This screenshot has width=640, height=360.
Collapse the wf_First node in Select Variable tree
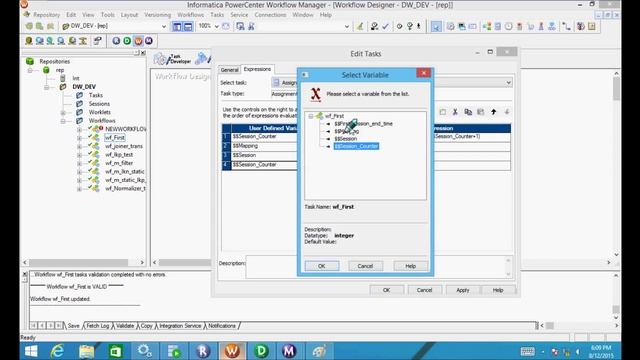[x=311, y=116]
